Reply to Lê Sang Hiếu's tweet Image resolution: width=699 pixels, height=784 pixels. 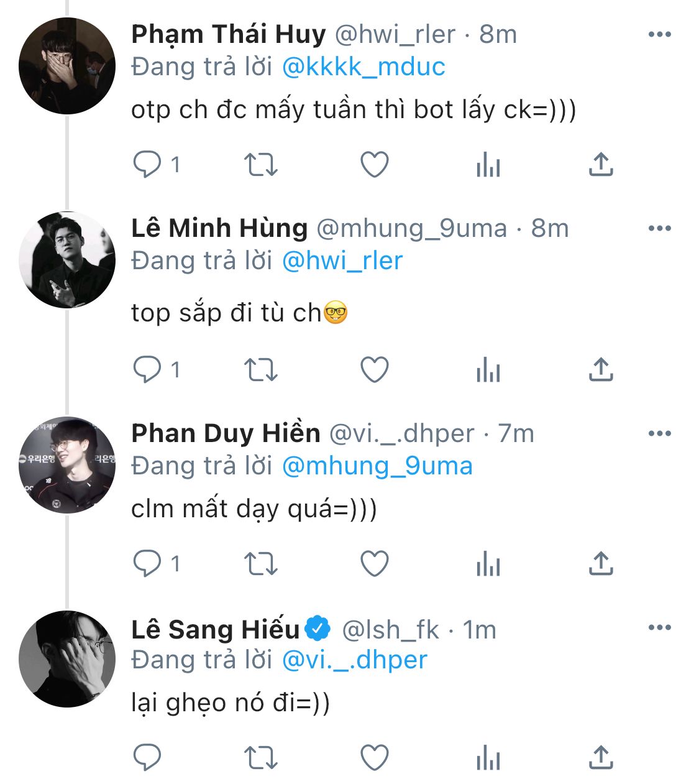[147, 758]
